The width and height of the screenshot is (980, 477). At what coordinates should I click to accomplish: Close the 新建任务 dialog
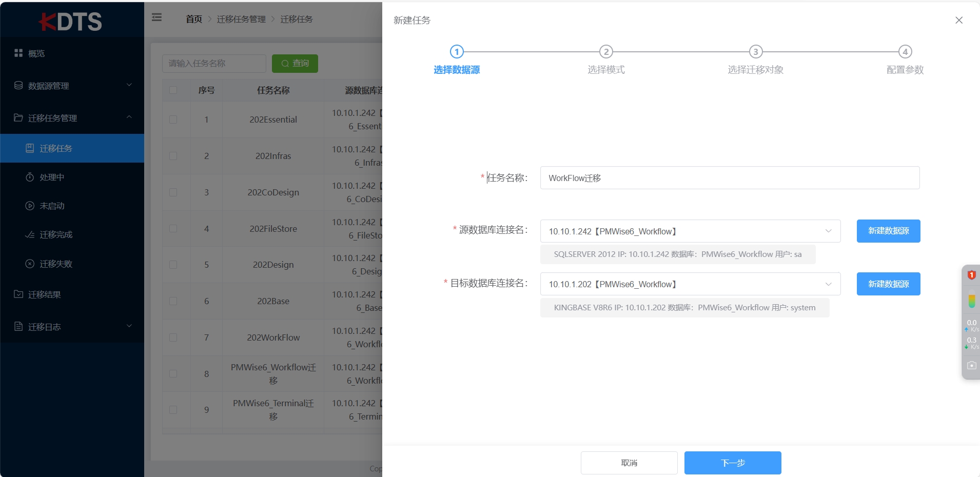(959, 20)
